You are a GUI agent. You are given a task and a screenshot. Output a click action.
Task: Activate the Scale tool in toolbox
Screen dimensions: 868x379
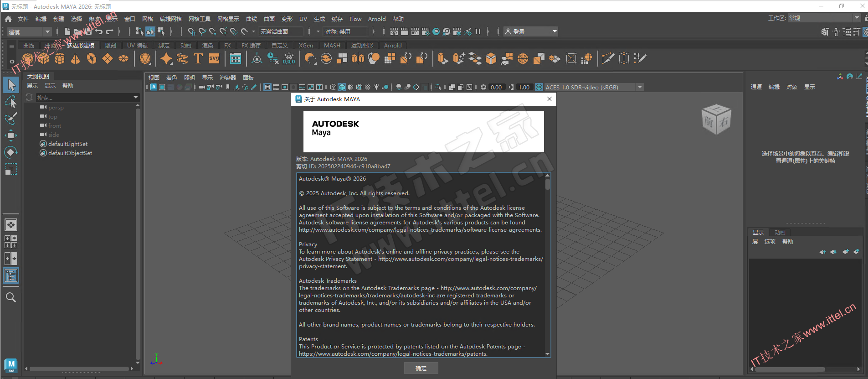click(11, 169)
